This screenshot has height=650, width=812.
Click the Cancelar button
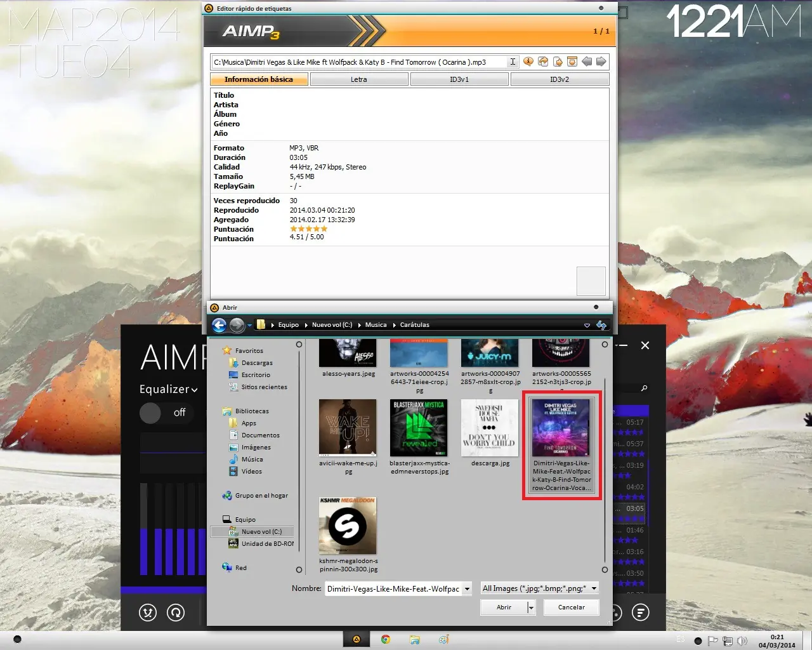[x=572, y=607]
